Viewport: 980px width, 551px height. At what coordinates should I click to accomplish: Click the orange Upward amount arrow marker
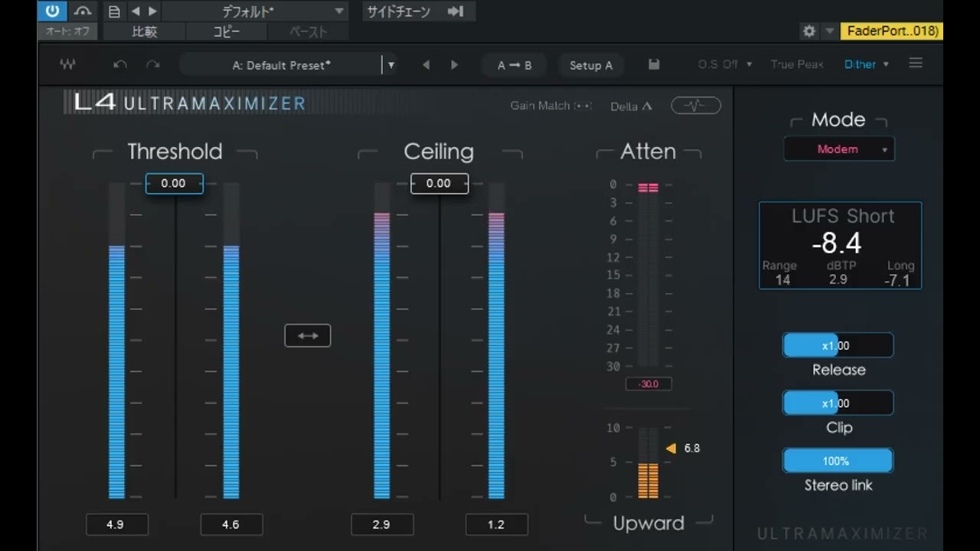671,448
